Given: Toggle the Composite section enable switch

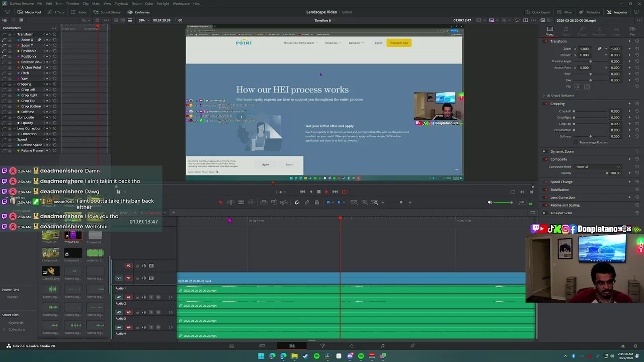Looking at the screenshot, I should [546, 159].
